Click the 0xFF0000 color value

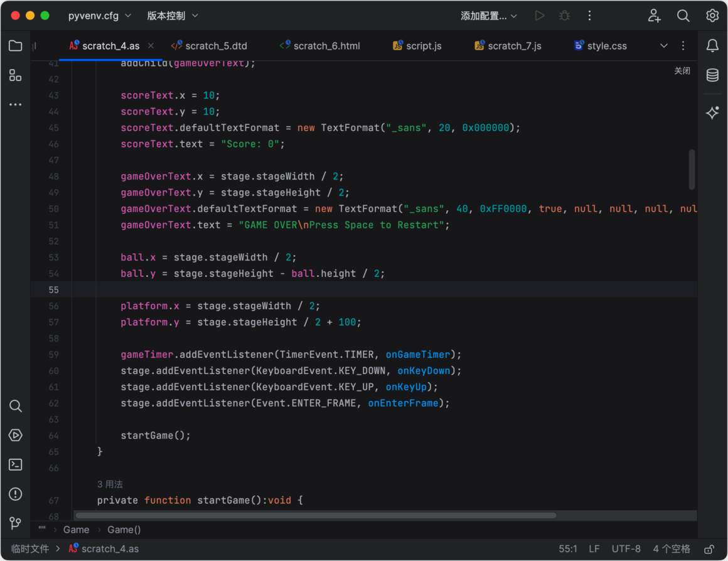(503, 209)
